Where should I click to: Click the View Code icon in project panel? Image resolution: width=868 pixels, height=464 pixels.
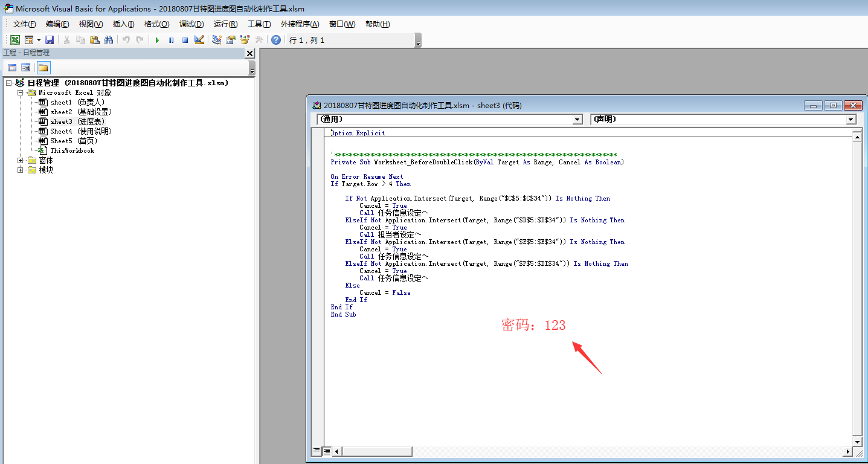pos(12,68)
